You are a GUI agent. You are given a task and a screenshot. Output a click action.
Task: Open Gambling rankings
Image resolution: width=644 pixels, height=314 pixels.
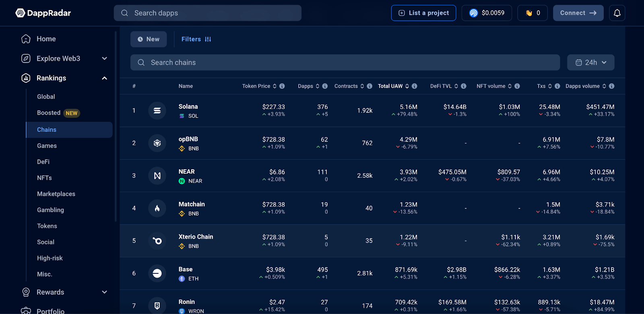[50, 210]
